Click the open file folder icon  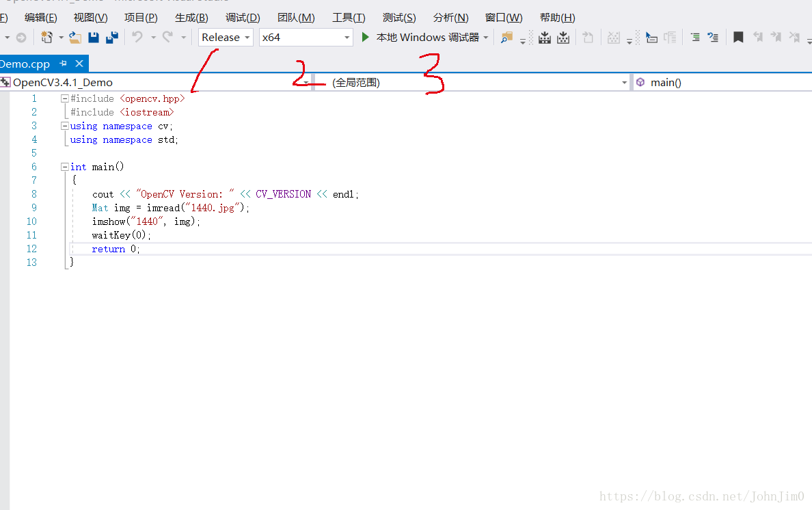point(75,38)
